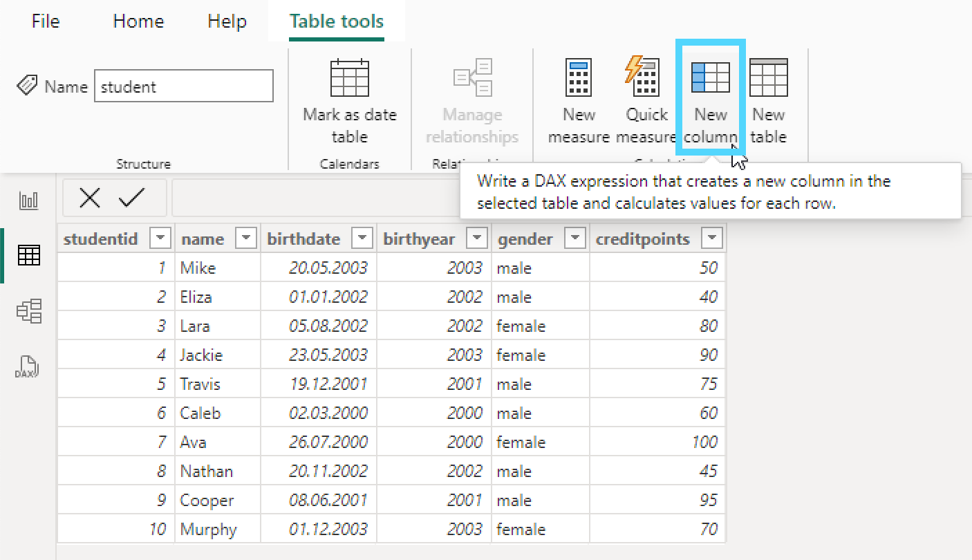Open the Help tab
The height and width of the screenshot is (560, 972).
(x=227, y=21)
